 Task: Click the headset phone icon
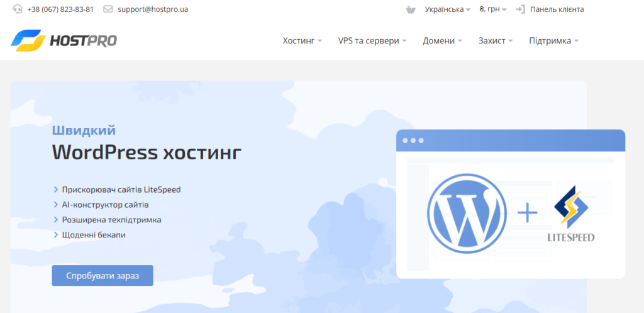(17, 9)
